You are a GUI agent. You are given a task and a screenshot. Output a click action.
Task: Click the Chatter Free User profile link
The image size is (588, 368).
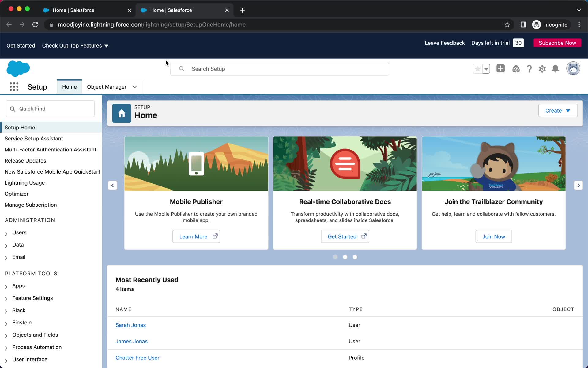tap(138, 358)
